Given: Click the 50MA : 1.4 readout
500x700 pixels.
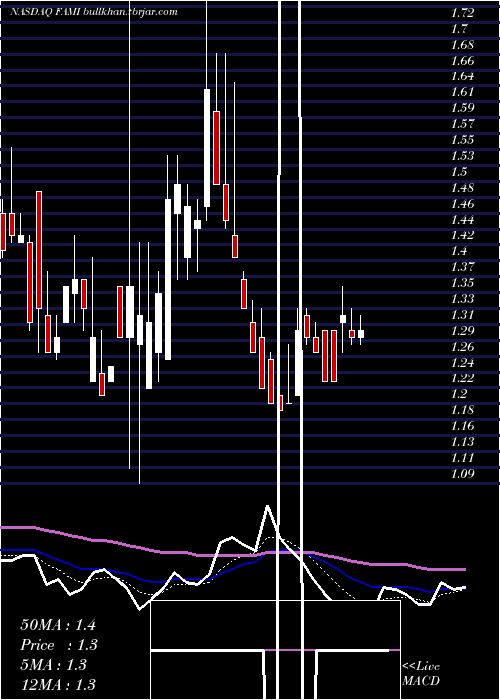Looking at the screenshot, I should 58,625.
